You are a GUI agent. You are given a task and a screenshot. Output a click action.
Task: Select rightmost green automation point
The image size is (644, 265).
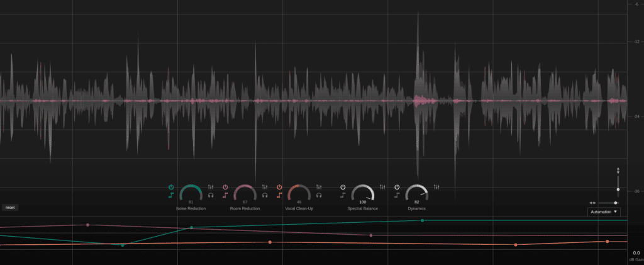point(422,221)
